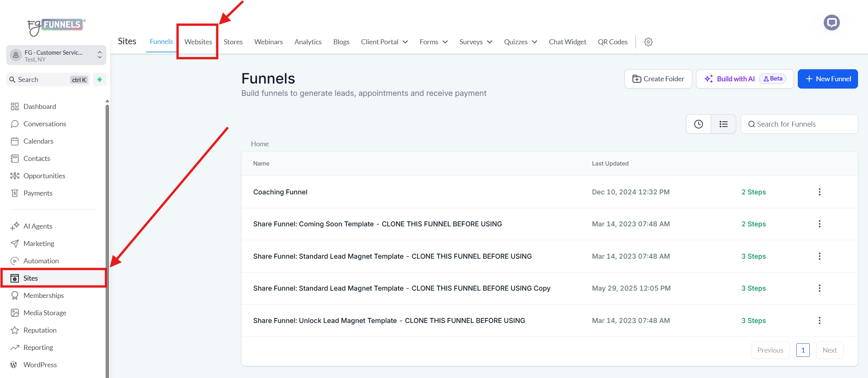Click the New Funnel button
Viewport: 868px width, 378px height.
[828, 79]
